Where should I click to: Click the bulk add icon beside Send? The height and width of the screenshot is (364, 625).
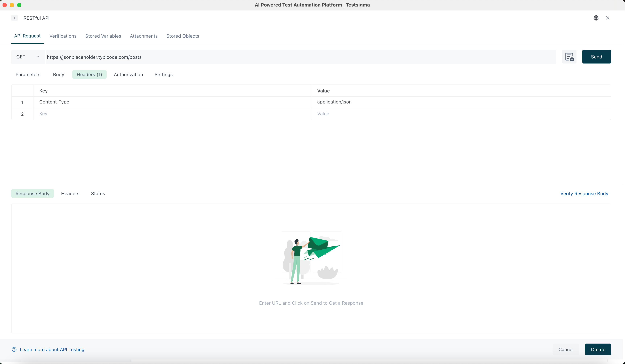point(569,57)
